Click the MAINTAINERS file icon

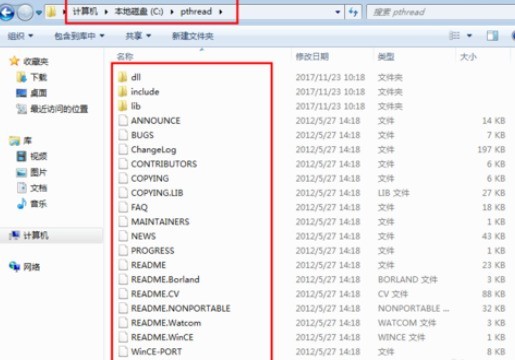pyautogui.click(x=123, y=221)
